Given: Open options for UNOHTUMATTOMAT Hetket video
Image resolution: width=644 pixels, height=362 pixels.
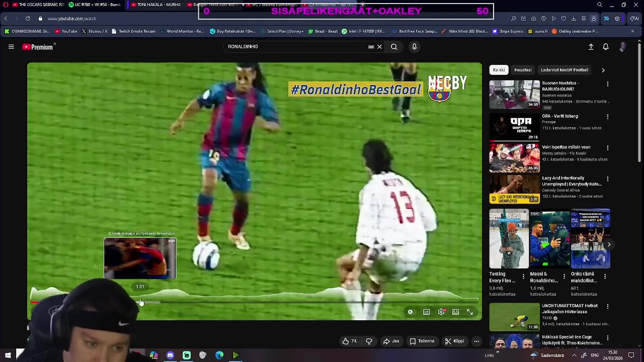Looking at the screenshot, I should pos(607,306).
